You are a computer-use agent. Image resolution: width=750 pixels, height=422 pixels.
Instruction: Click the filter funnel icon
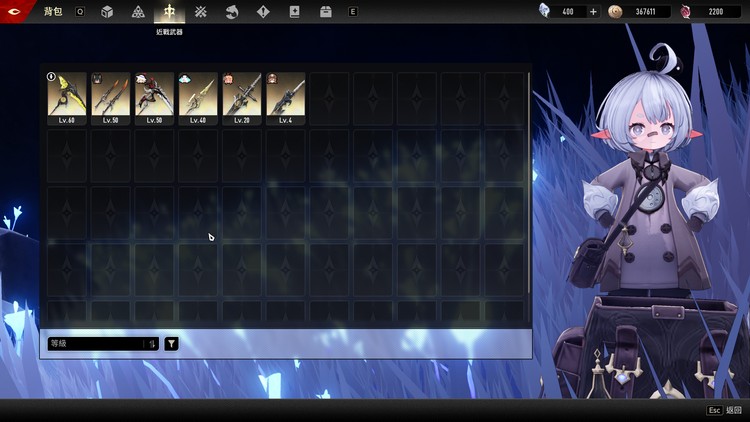pyautogui.click(x=171, y=343)
